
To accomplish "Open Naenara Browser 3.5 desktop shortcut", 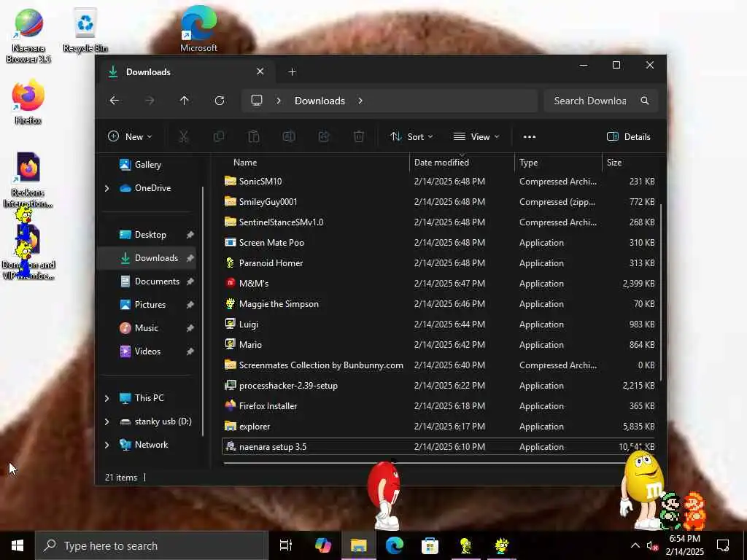I will point(28,36).
